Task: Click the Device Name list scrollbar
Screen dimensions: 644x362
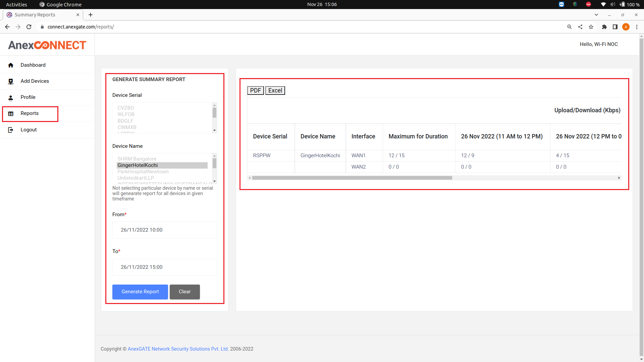Action: click(x=215, y=163)
